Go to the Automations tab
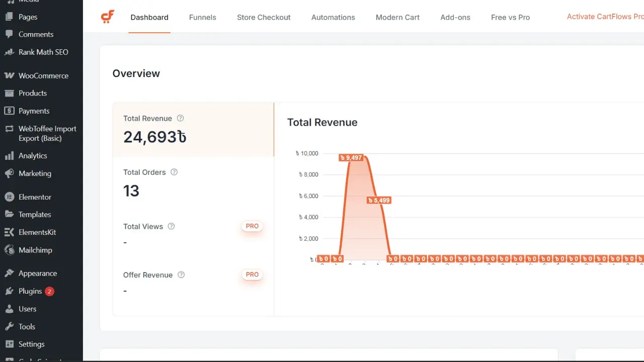The image size is (644, 362). pyautogui.click(x=333, y=17)
